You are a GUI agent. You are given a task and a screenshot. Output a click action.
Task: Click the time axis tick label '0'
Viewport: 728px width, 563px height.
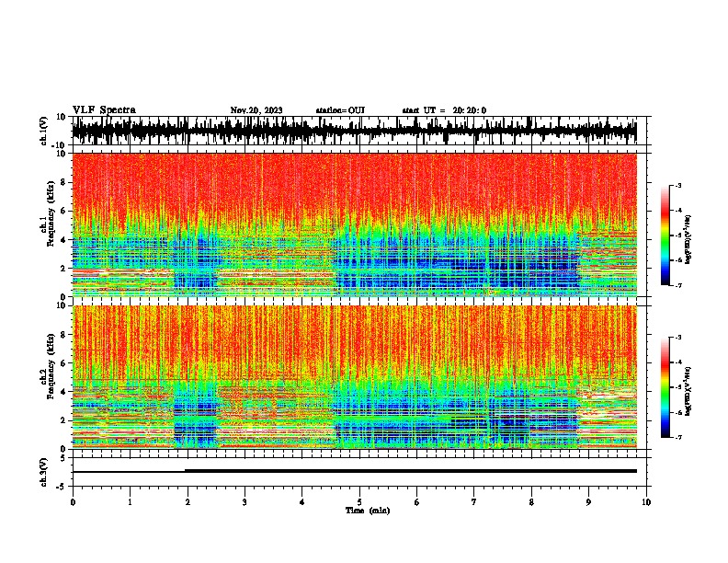[73, 502]
